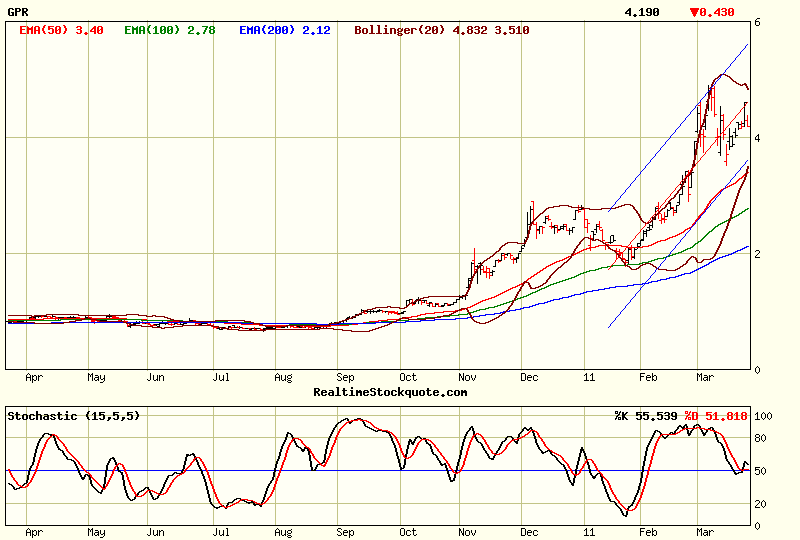Click the %D 51.818 value

coord(716,416)
